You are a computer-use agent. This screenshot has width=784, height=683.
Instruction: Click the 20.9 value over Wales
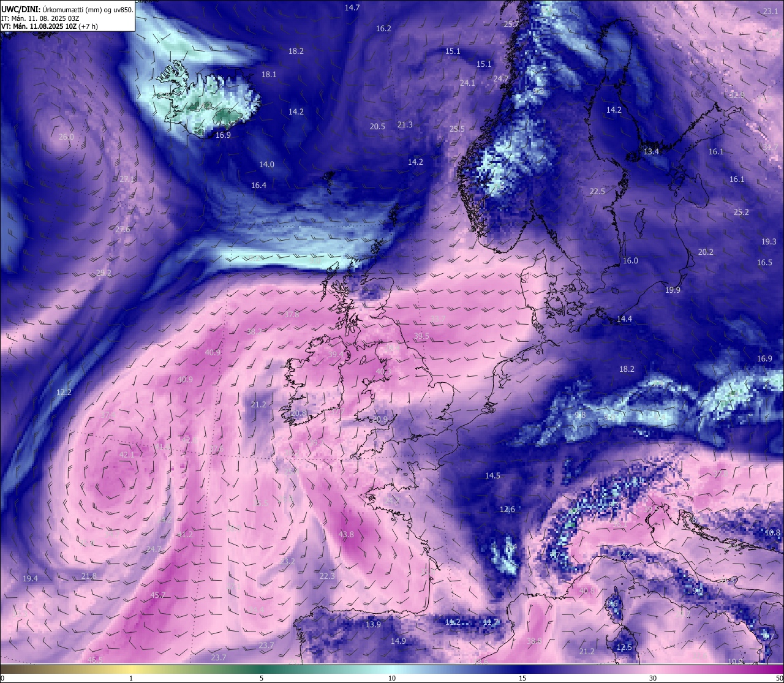tap(380, 419)
